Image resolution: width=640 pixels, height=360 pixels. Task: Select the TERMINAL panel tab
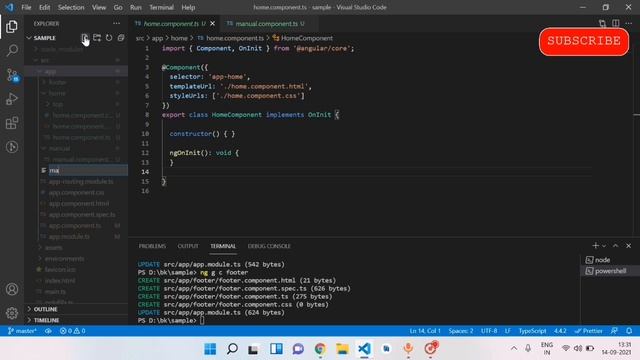pos(223,246)
